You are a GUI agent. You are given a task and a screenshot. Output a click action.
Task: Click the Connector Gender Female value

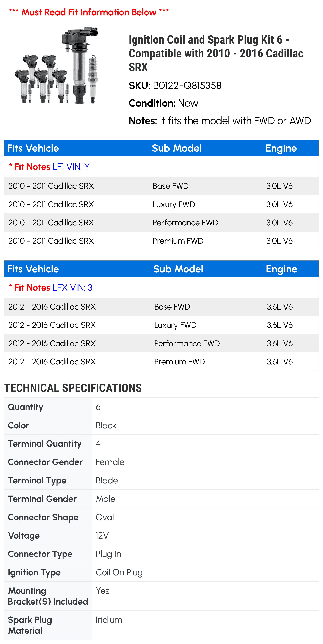(110, 462)
